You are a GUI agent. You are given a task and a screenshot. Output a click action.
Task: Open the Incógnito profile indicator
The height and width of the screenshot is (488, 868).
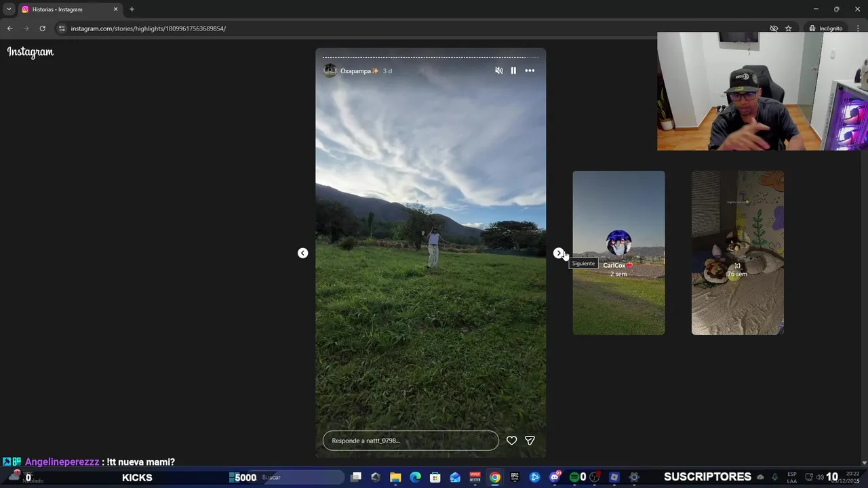click(x=825, y=28)
